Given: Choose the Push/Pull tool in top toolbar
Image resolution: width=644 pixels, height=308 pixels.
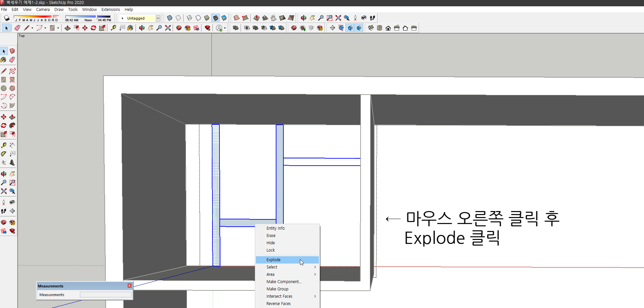Looking at the screenshot, I should pyautogui.click(x=68, y=28).
